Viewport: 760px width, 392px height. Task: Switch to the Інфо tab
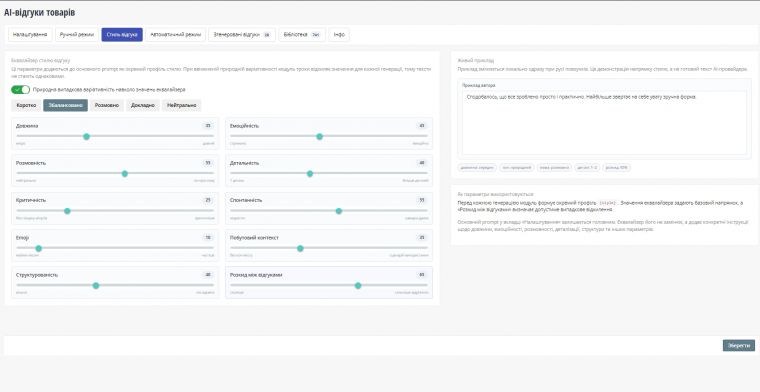click(x=339, y=35)
